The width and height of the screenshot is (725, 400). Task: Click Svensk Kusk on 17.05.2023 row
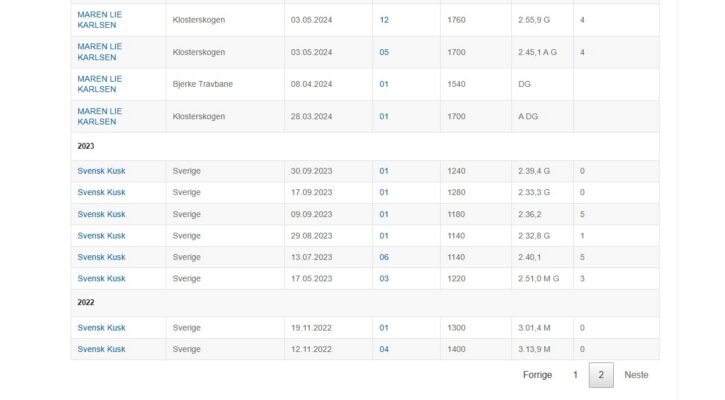pyautogui.click(x=101, y=278)
